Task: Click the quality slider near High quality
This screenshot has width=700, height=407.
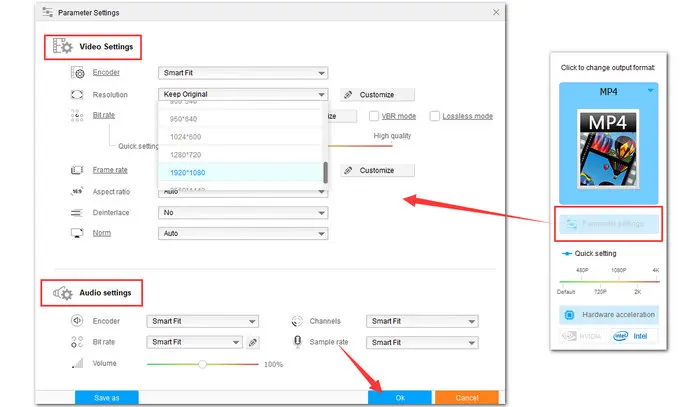Action: (x=360, y=146)
